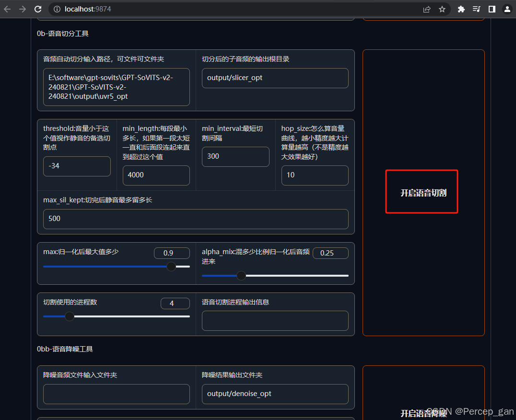Bookmark this page with star icon
Screen dimensions: 516x420
(442, 9)
